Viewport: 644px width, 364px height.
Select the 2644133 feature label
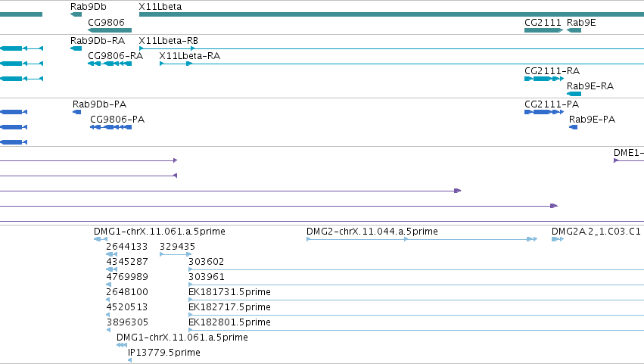tap(127, 247)
